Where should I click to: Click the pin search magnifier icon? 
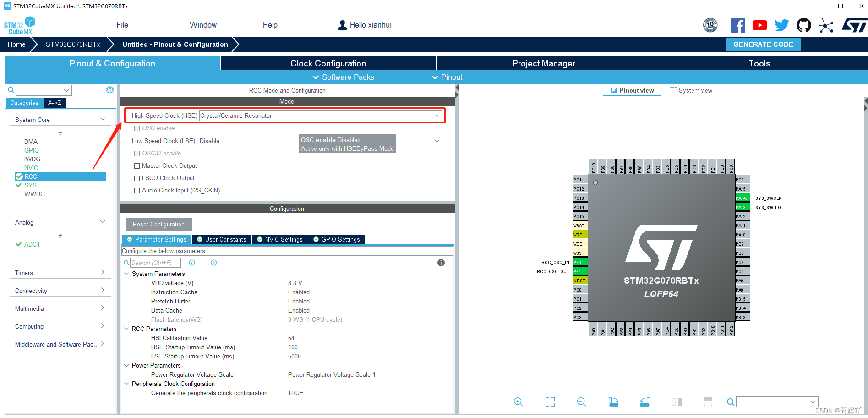pos(731,402)
